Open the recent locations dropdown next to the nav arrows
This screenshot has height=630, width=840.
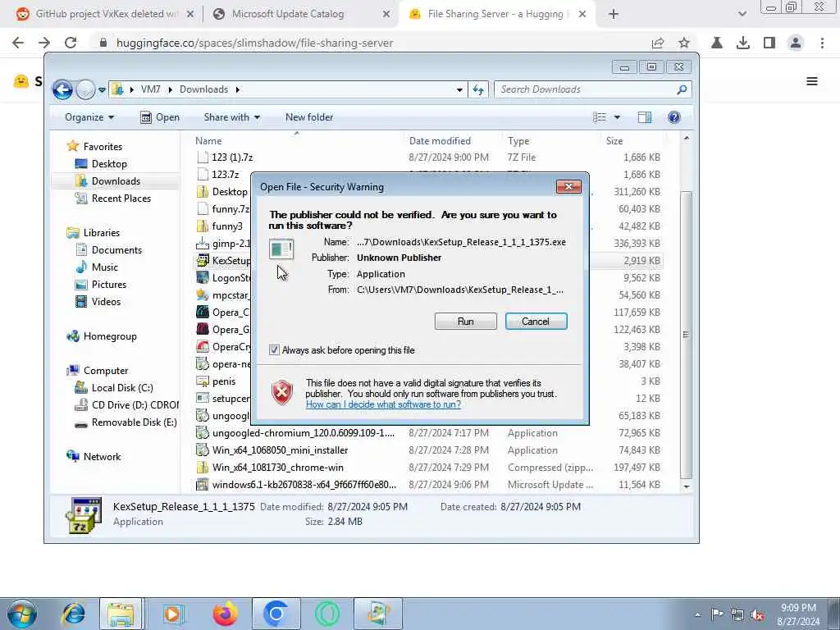(102, 90)
